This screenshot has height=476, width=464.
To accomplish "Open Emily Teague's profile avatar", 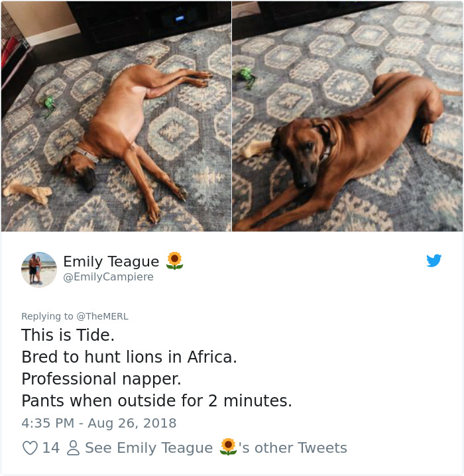I will [x=39, y=269].
